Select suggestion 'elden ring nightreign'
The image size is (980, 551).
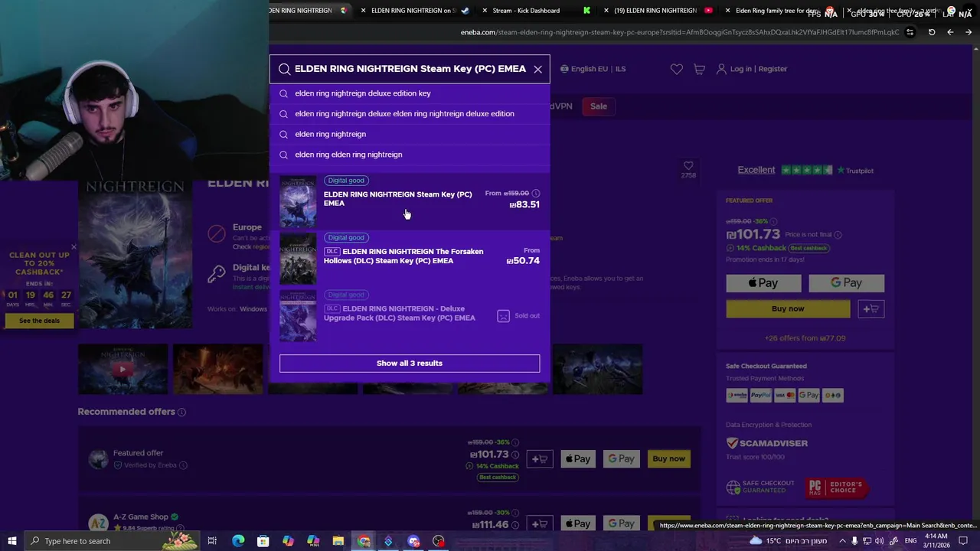pos(410,134)
